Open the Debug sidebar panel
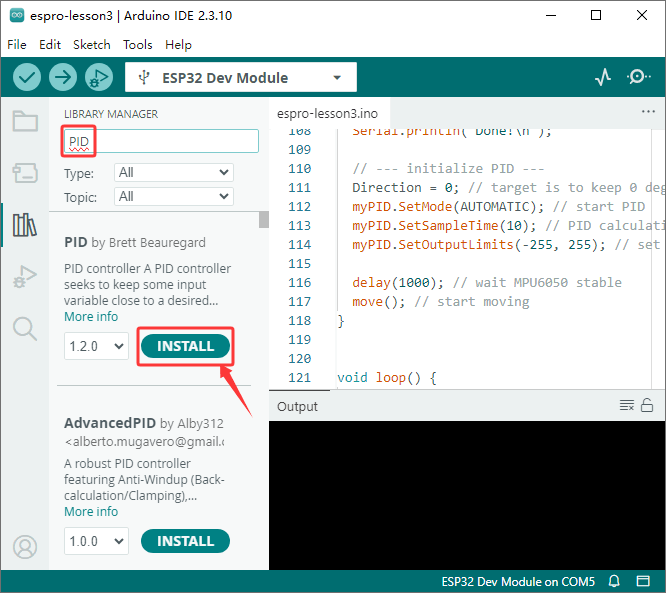The width and height of the screenshot is (666, 593). (25, 277)
